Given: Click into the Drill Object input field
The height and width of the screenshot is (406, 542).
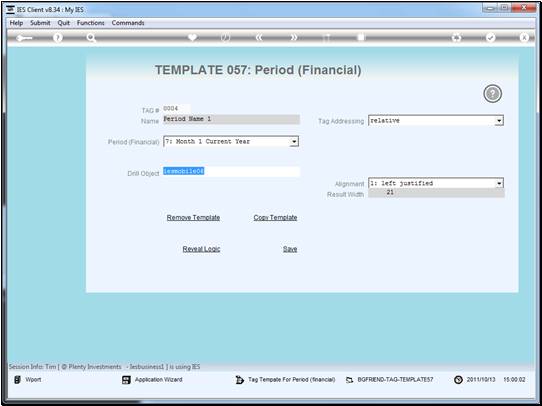Looking at the screenshot, I should [x=231, y=172].
